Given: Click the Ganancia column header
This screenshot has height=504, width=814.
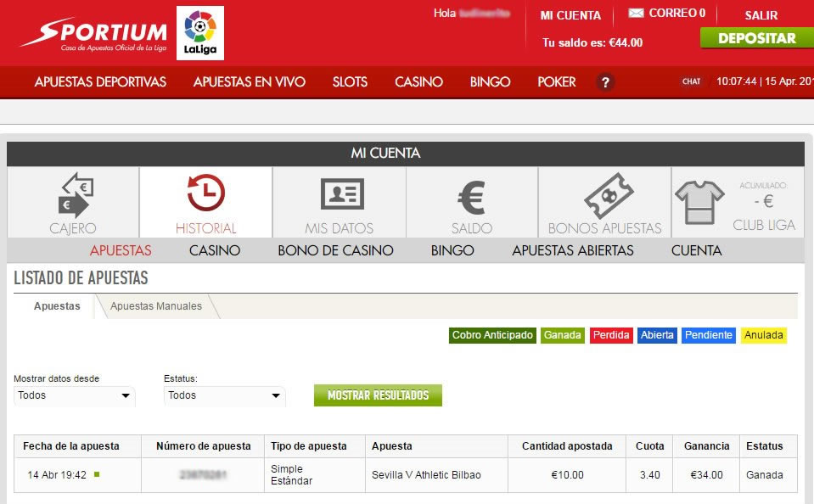Looking at the screenshot, I should click(706, 445).
